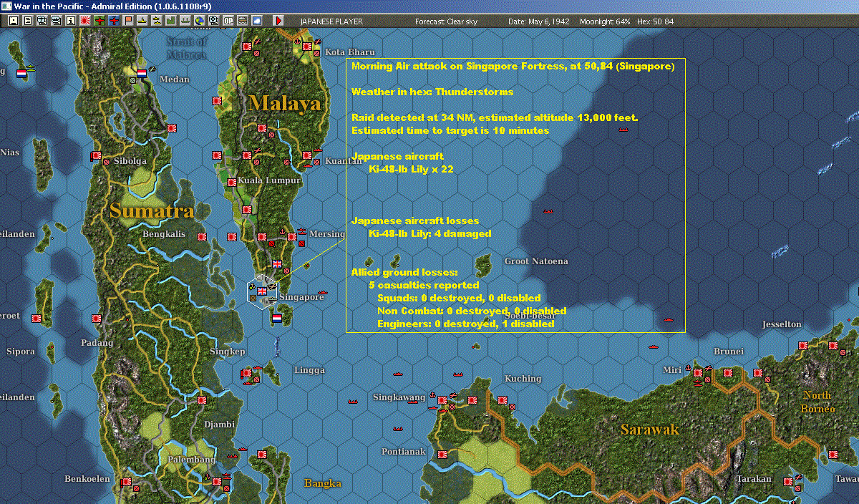
Task: Open the OP toolbar button
Action: [x=228, y=21]
